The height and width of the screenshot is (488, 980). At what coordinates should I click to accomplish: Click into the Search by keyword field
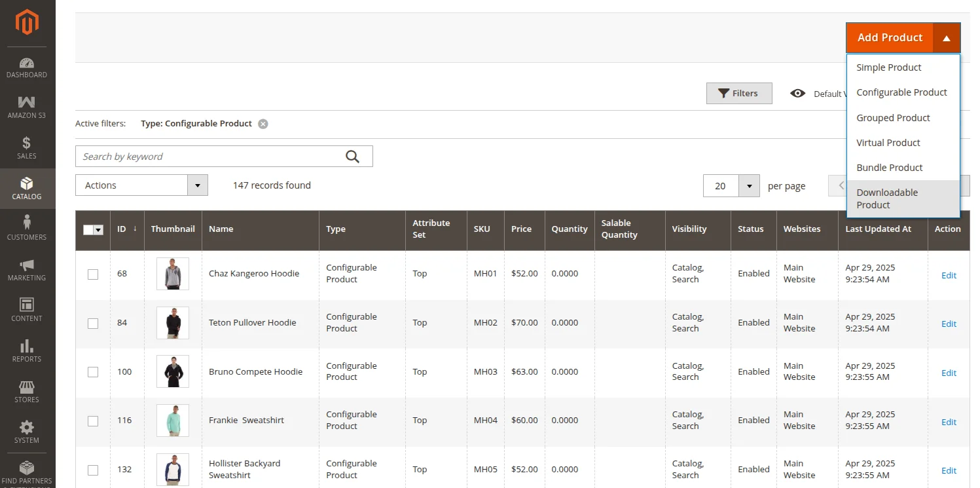pos(209,157)
